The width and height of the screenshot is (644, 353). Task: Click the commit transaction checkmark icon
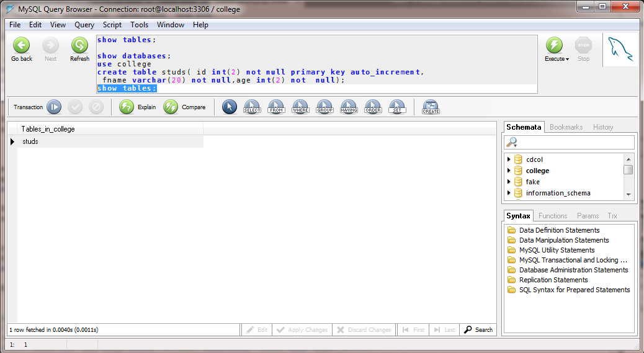pyautogui.click(x=75, y=107)
